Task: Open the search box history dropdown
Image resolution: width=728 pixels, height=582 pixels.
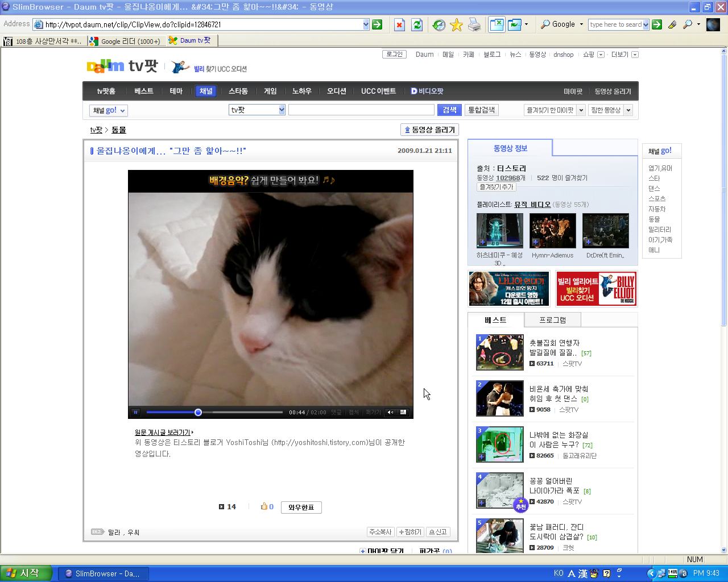Action: (646, 24)
